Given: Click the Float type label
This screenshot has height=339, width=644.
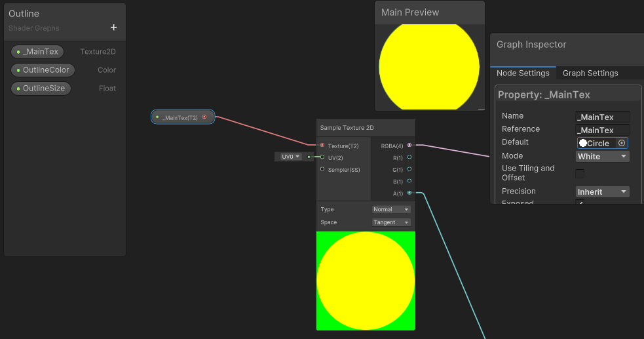Looking at the screenshot, I should (107, 89).
